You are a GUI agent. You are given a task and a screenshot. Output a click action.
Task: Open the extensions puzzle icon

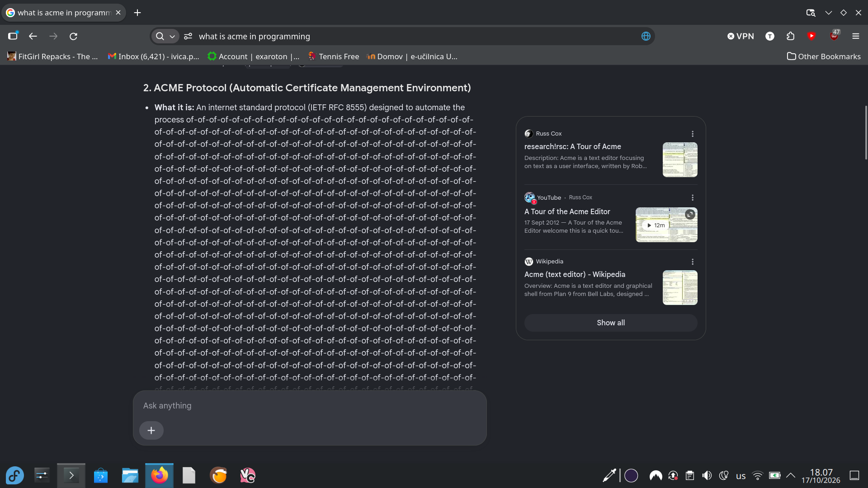coord(790,36)
